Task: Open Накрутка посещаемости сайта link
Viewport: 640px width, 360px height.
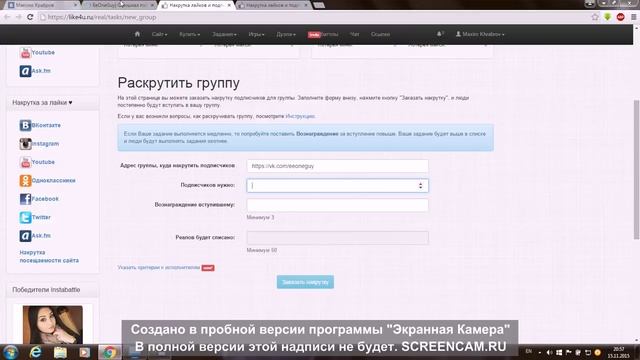Action: (49, 256)
